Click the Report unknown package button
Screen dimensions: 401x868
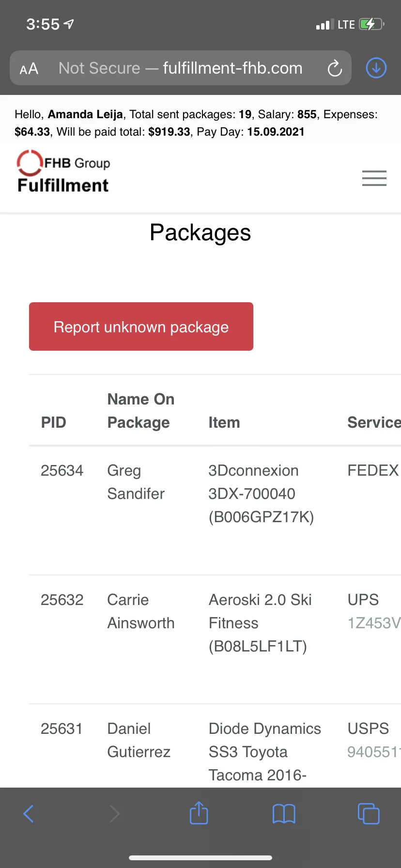coord(141,326)
